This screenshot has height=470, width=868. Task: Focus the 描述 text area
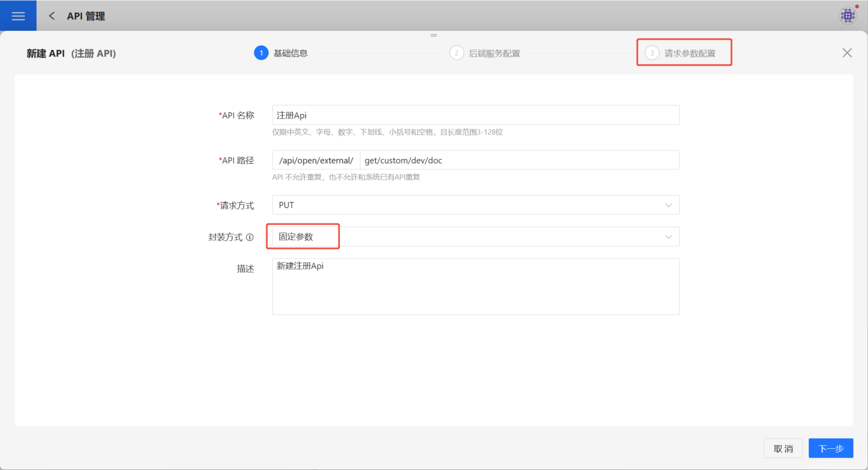(x=475, y=286)
